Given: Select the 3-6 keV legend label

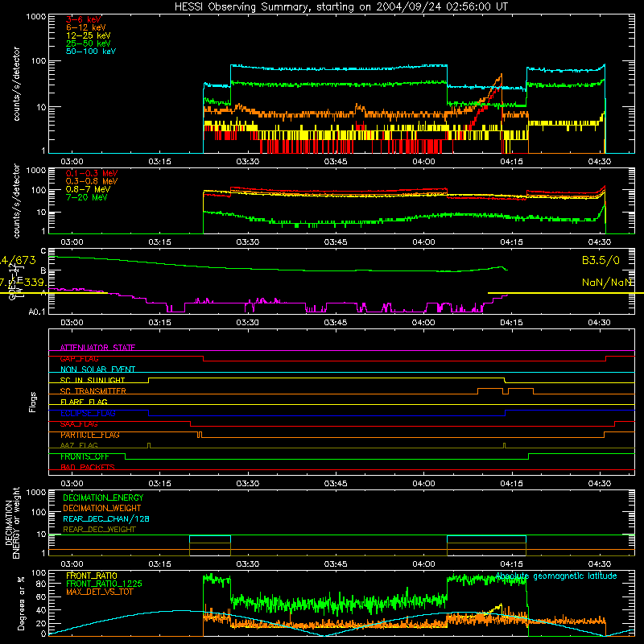Looking at the screenshot, I should (x=84, y=19).
